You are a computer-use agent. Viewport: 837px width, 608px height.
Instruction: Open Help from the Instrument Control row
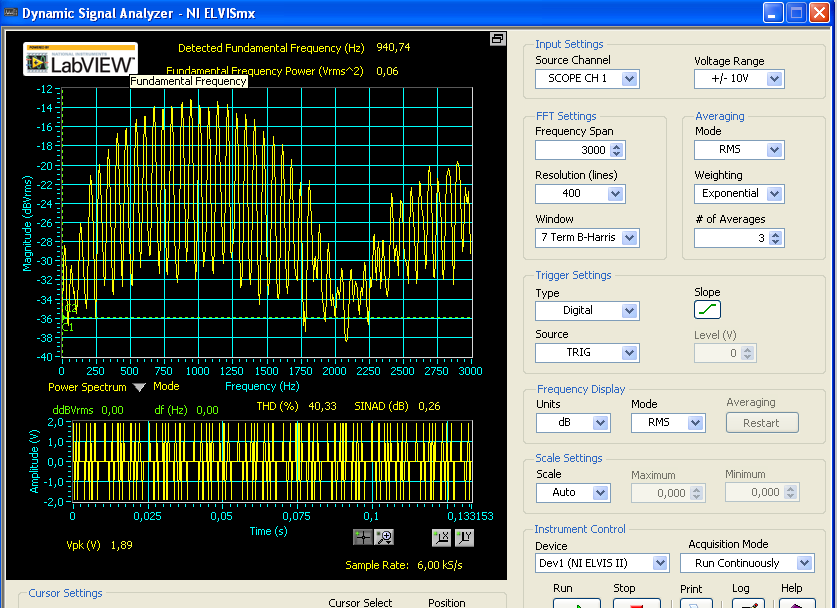tap(796, 603)
